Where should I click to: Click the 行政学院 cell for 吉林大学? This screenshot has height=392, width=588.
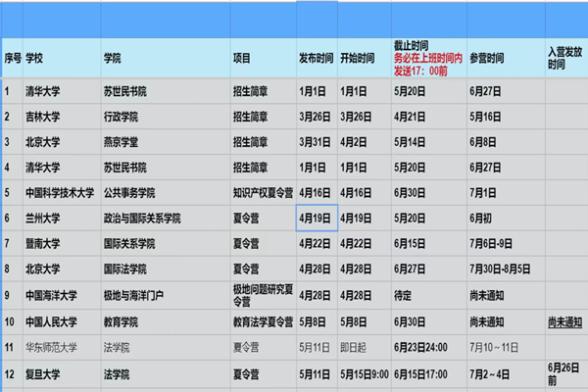click(124, 116)
